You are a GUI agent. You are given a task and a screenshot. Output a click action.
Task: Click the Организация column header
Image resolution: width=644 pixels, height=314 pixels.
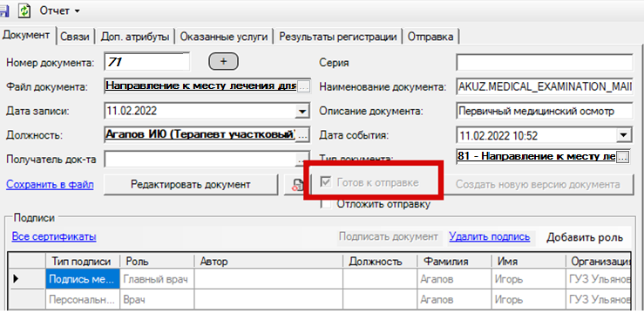(599, 262)
